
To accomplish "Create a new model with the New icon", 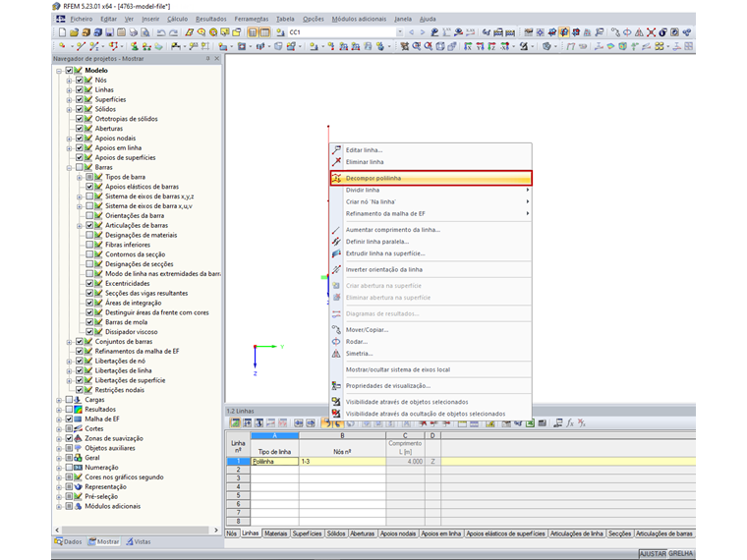I will click(62, 32).
